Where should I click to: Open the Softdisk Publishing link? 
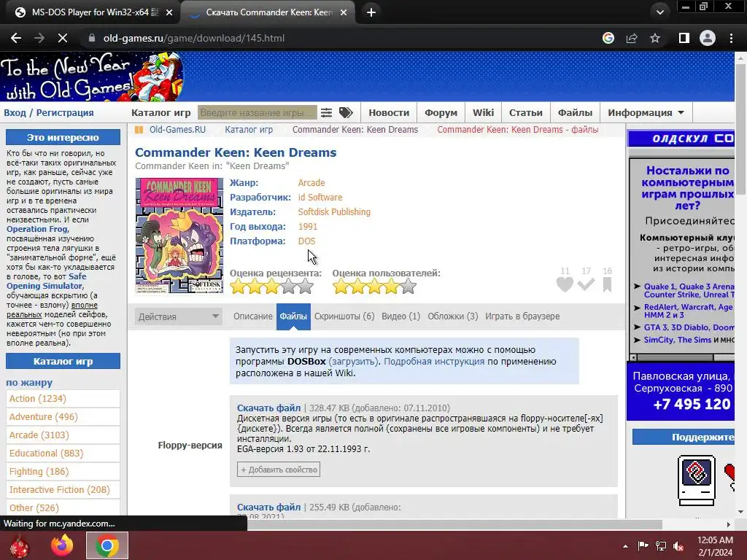click(334, 212)
